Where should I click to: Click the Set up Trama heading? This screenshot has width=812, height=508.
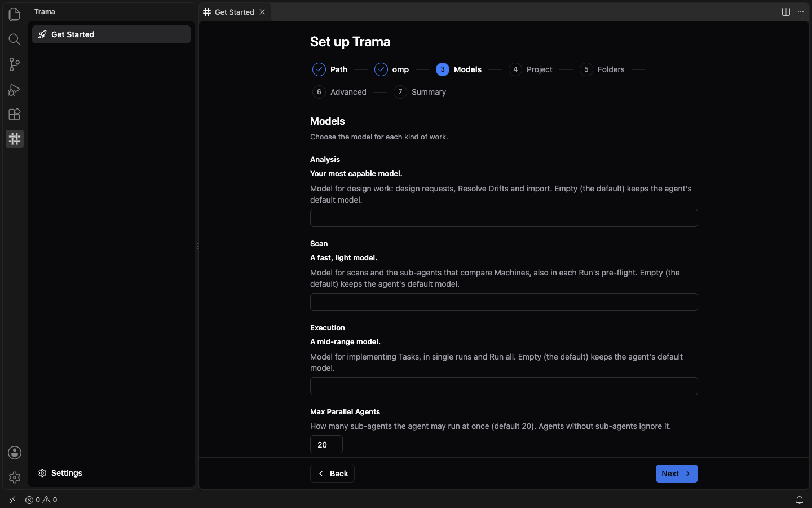point(350,42)
